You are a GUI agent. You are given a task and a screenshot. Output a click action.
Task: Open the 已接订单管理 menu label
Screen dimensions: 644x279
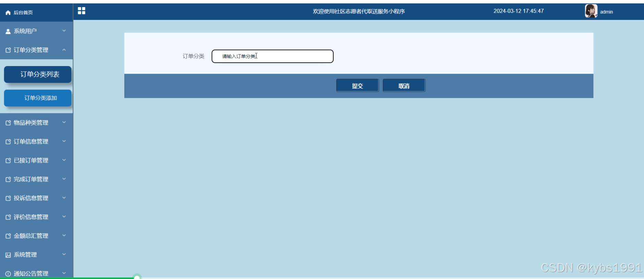[x=31, y=160]
